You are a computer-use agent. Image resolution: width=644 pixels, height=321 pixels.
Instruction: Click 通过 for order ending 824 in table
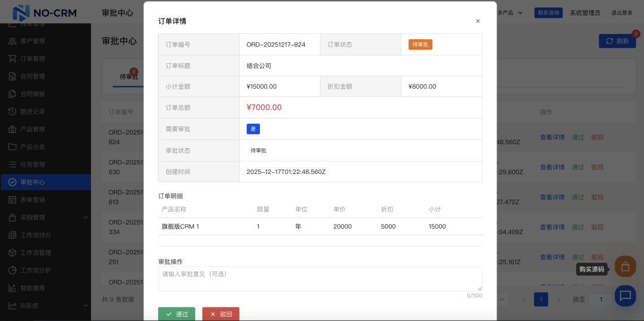tap(577, 138)
